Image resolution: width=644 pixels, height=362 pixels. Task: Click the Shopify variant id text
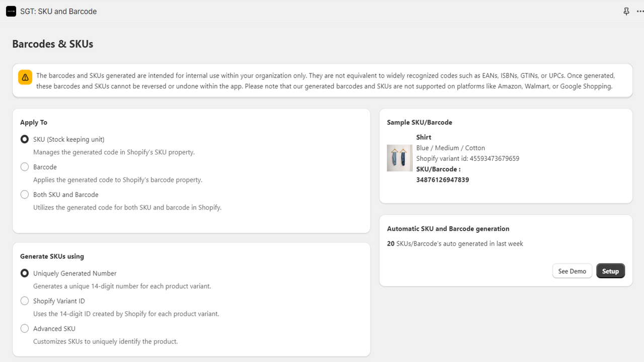[x=467, y=158]
